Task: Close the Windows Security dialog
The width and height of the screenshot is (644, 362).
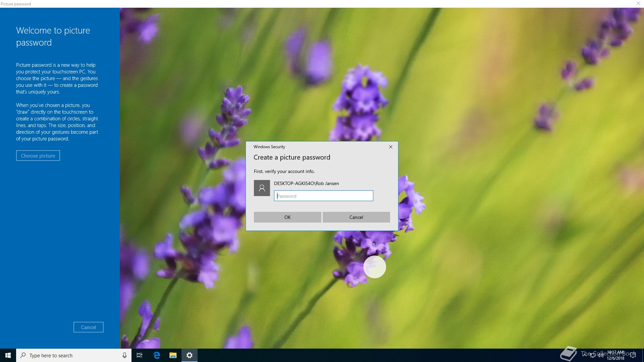Action: (x=390, y=147)
